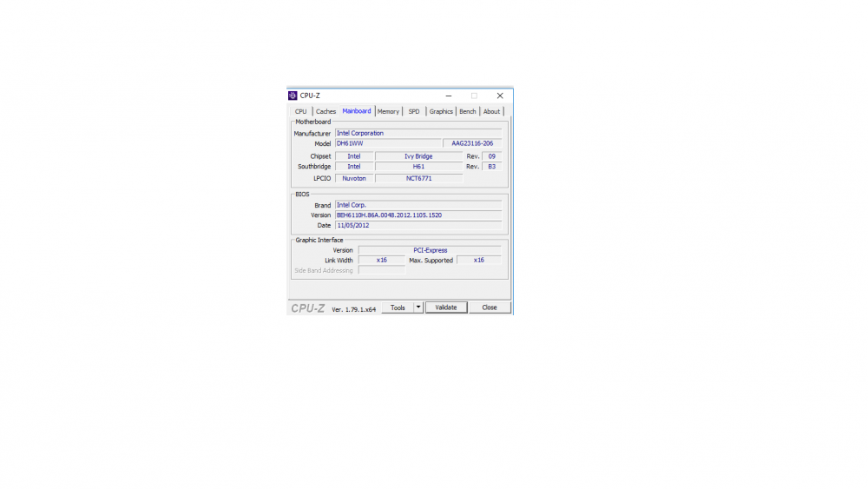Click the Manufacturer field Intel Corporation
Screen dimensions: 868x489
(x=418, y=134)
